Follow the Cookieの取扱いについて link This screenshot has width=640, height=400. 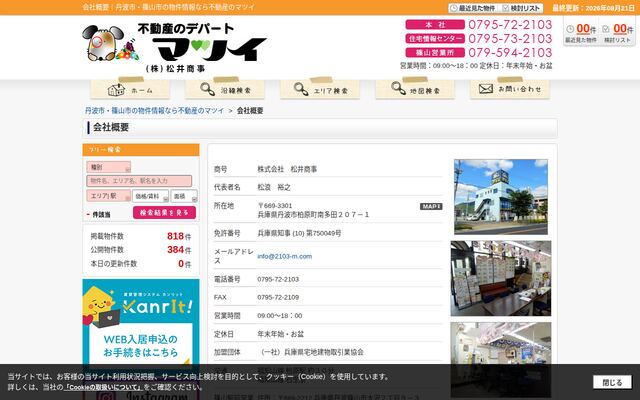point(104,387)
